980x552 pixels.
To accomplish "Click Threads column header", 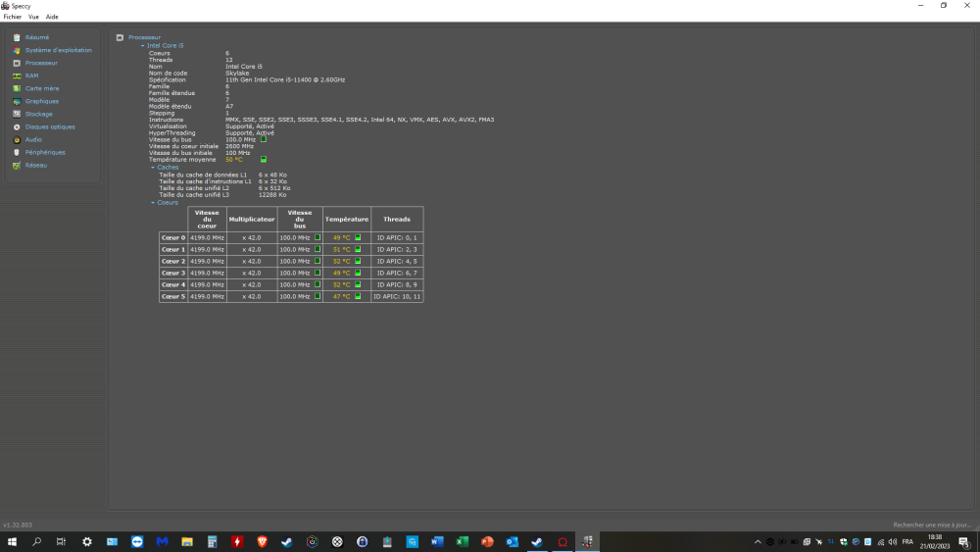I will 397,220.
